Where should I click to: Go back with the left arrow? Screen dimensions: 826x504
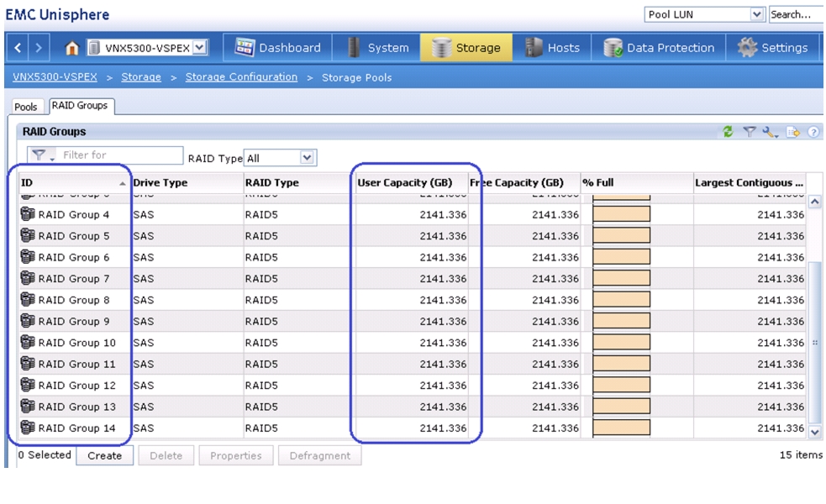click(x=18, y=48)
